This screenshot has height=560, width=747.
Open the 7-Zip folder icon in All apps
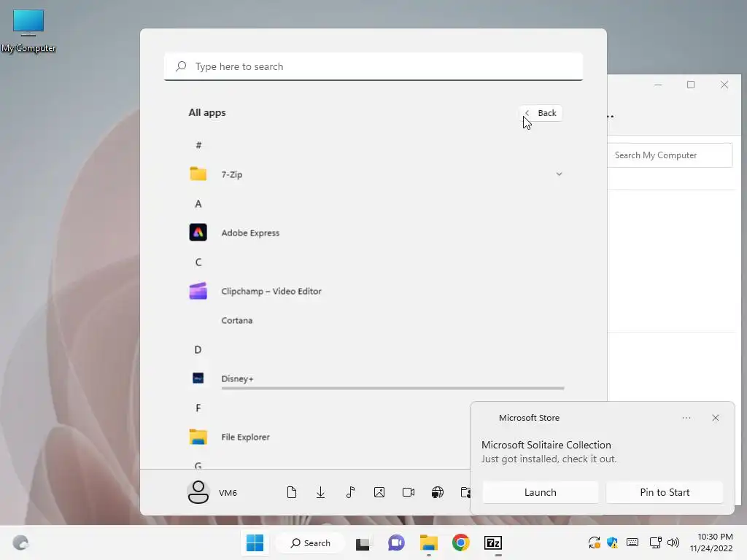[x=198, y=174]
